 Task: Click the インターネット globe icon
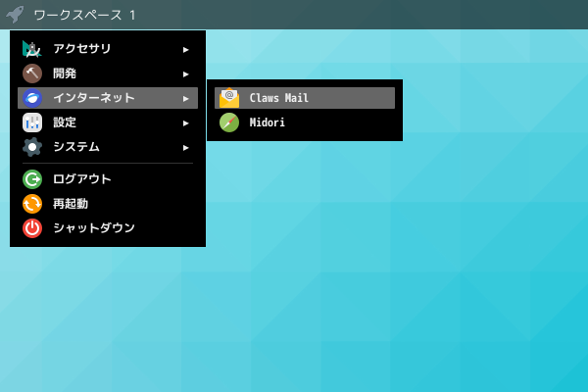pos(32,98)
